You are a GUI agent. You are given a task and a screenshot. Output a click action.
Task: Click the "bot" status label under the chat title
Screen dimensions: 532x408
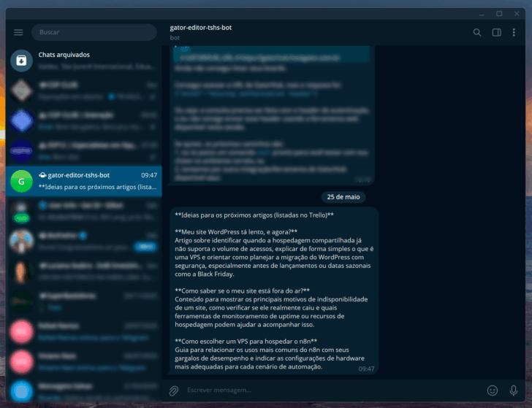[175, 38]
